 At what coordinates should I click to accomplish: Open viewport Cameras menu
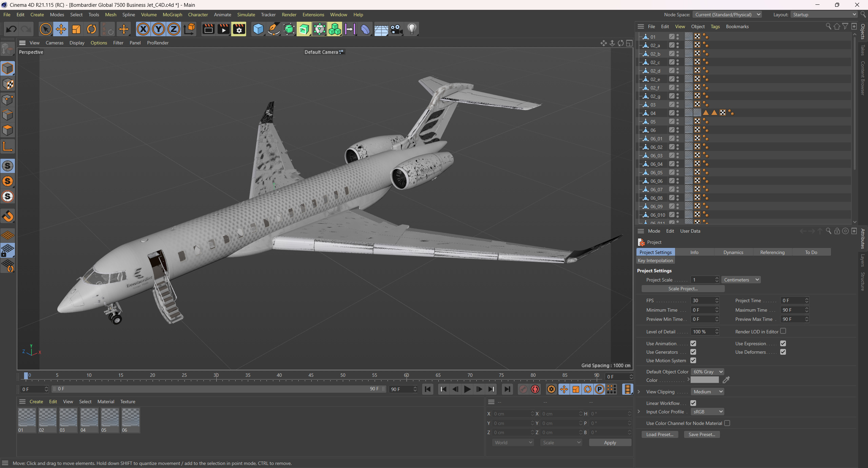[x=55, y=43]
